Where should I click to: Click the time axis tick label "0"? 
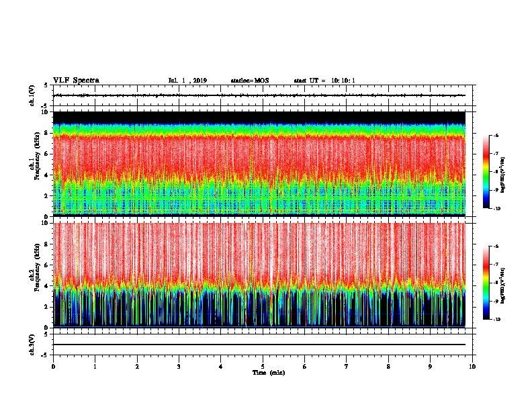pos(53,367)
